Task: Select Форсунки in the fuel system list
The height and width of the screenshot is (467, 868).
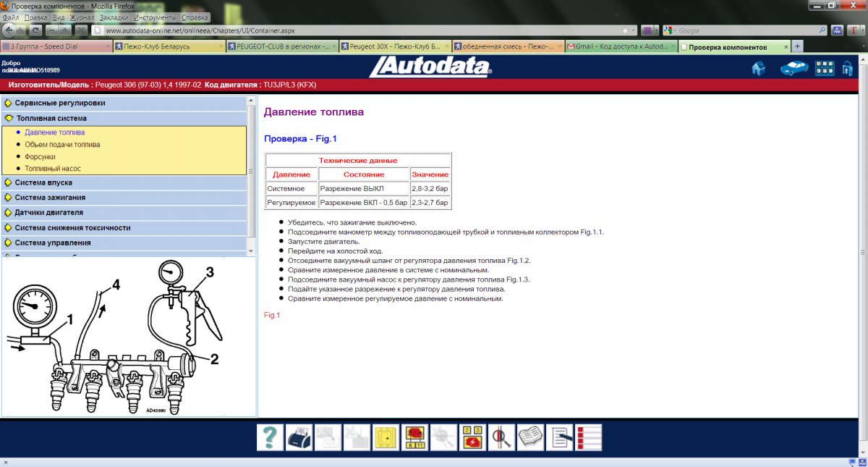Action: click(x=40, y=156)
